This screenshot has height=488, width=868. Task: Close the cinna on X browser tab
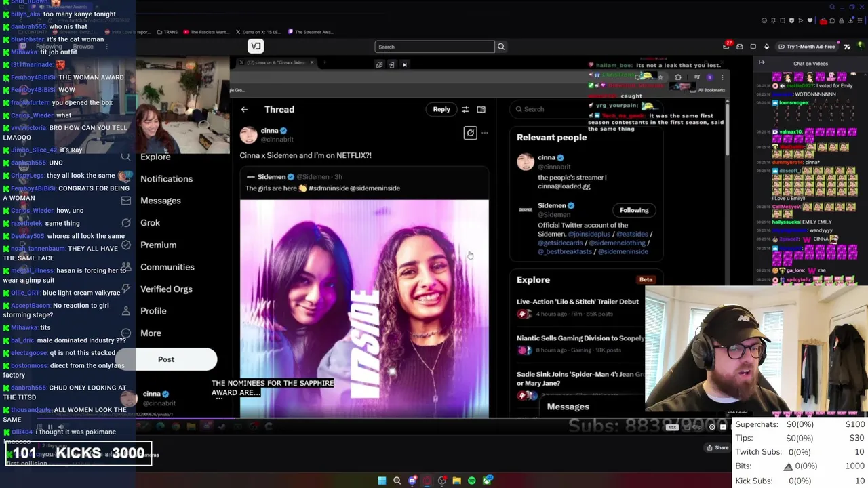coord(312,63)
